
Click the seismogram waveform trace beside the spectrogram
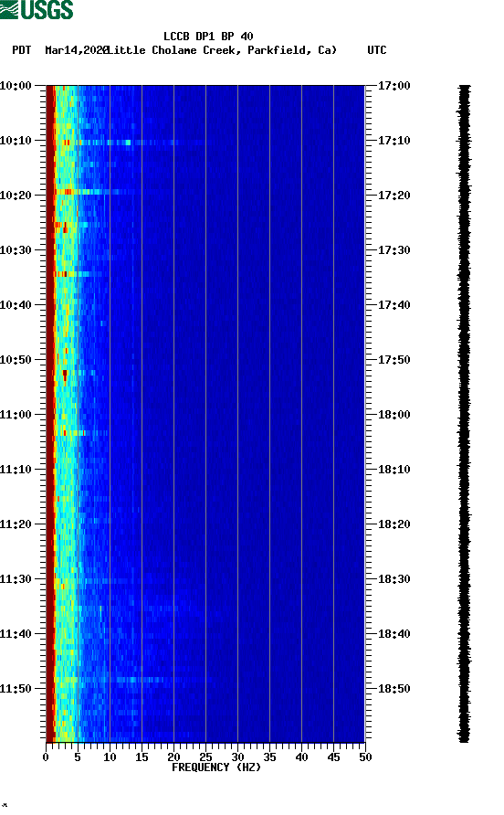[465, 414]
